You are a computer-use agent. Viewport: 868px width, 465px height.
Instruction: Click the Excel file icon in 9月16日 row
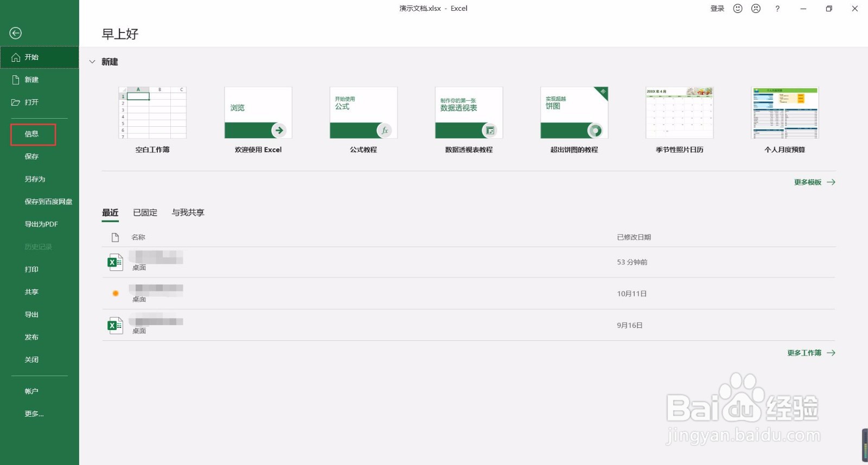[115, 326]
